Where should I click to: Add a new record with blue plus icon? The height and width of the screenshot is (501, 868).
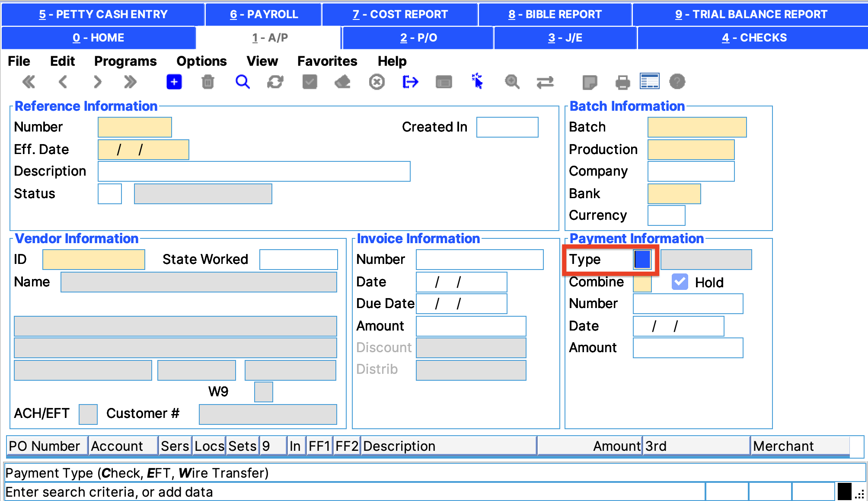[x=174, y=82]
